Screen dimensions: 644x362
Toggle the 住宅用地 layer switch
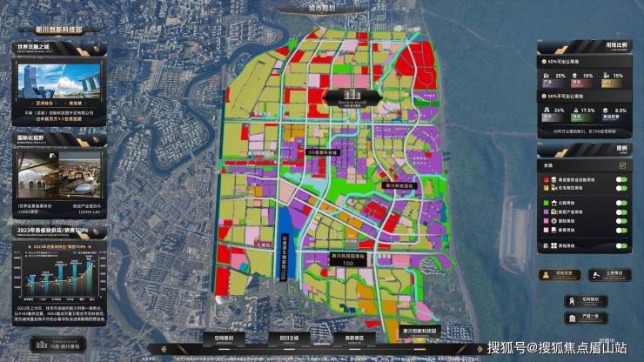pos(621,189)
